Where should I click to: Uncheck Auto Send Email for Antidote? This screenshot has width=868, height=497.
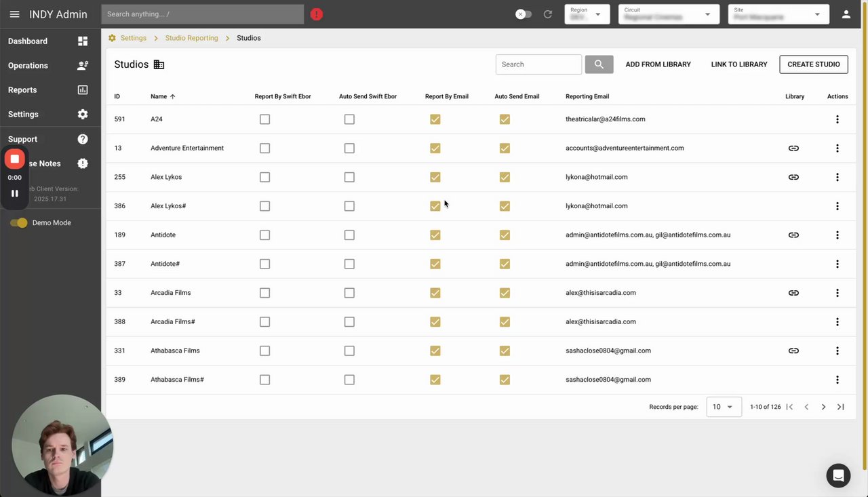[x=505, y=235]
